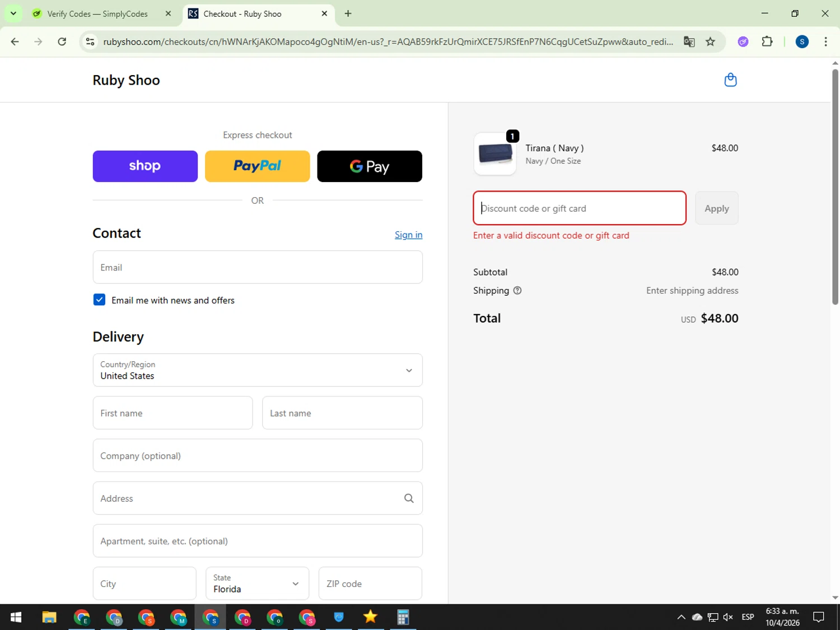Click the ZIP code field
The width and height of the screenshot is (840, 630).
coord(370,584)
